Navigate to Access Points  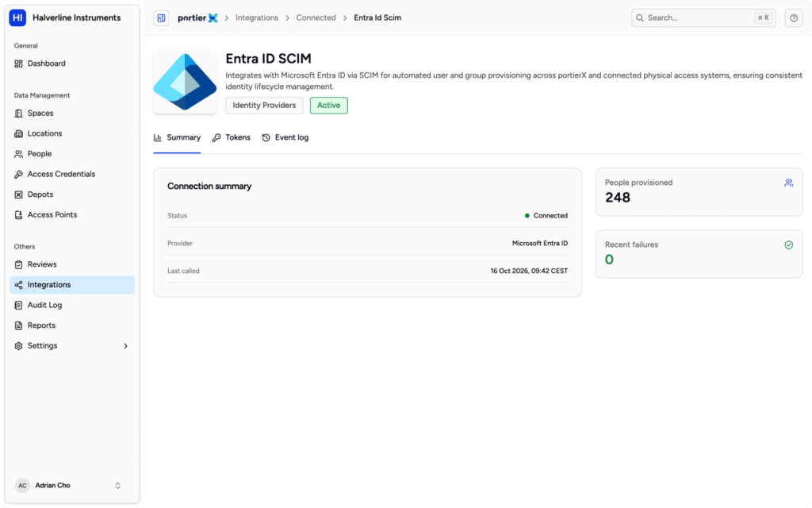[x=72, y=214]
